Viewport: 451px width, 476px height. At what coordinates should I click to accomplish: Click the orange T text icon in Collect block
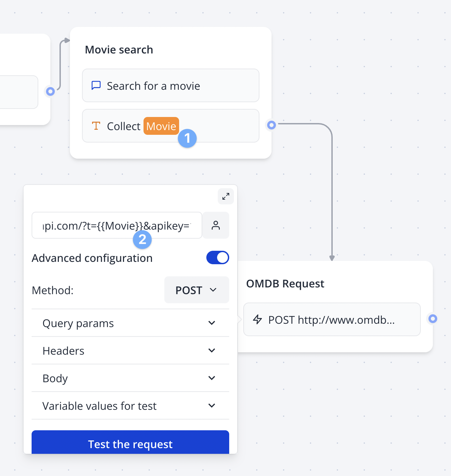pyautogui.click(x=96, y=126)
